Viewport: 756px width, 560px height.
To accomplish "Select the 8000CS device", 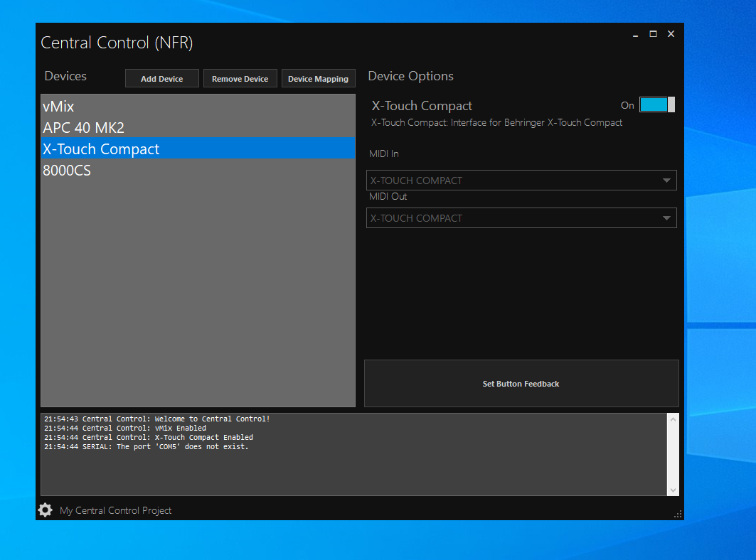I will (67, 171).
